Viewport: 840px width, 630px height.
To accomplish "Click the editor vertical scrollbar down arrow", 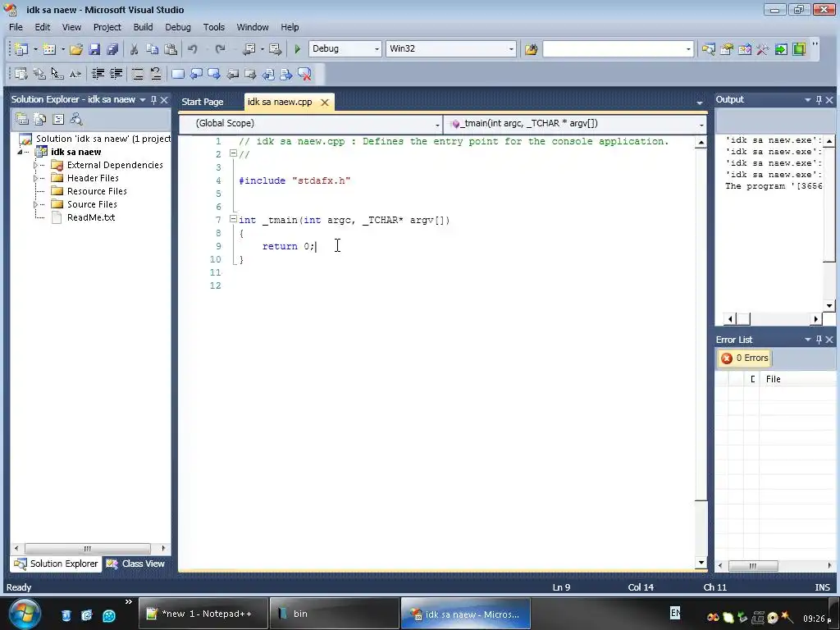I will pyautogui.click(x=701, y=563).
